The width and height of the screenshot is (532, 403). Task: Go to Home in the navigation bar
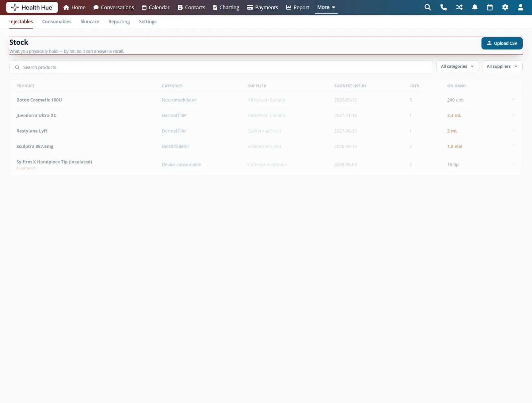pos(74,7)
